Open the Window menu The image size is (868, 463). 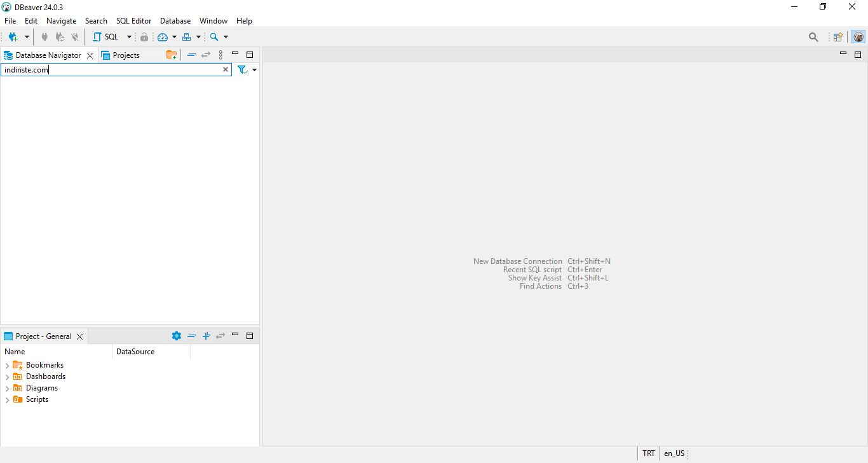click(214, 21)
